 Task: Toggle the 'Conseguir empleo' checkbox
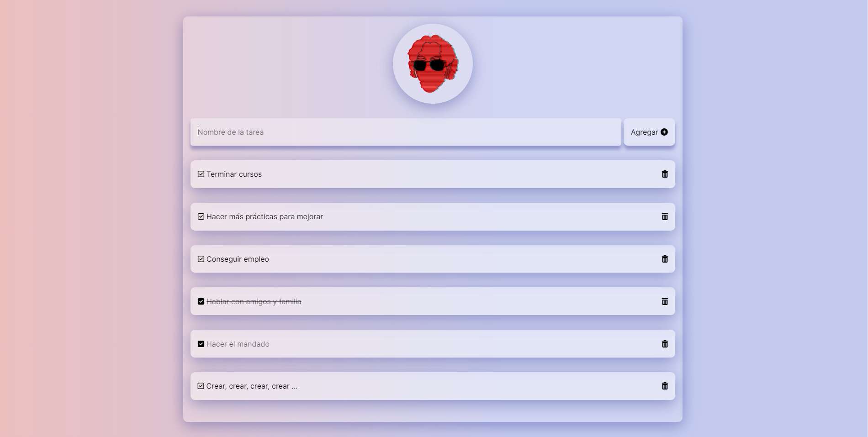(201, 259)
